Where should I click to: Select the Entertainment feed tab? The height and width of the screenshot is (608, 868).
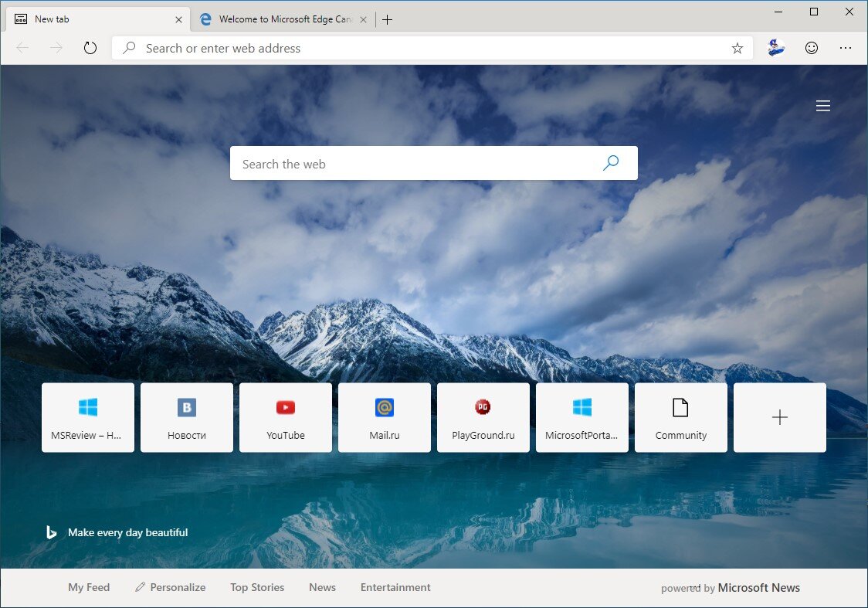395,587
